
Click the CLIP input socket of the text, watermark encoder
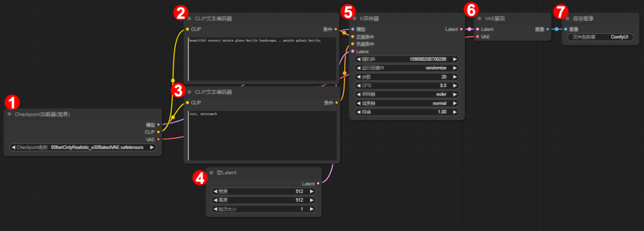point(187,102)
